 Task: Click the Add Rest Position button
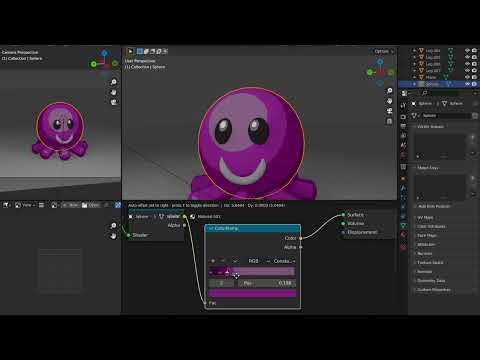(x=434, y=206)
